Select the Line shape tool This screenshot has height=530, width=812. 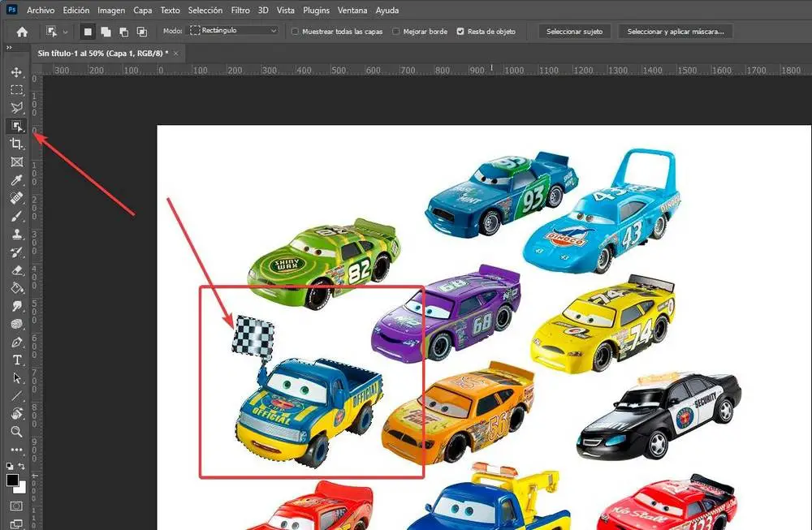[16, 396]
